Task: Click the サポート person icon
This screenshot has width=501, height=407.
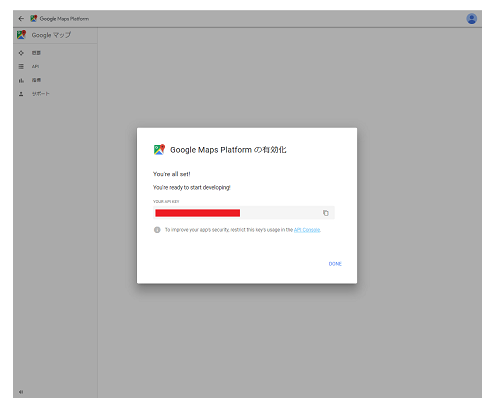Action: click(x=21, y=94)
